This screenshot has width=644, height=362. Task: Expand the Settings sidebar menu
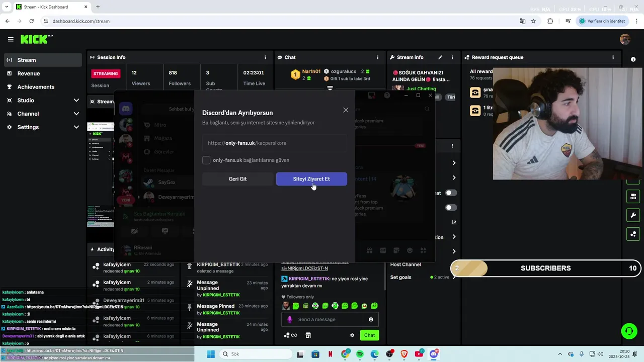42,127
